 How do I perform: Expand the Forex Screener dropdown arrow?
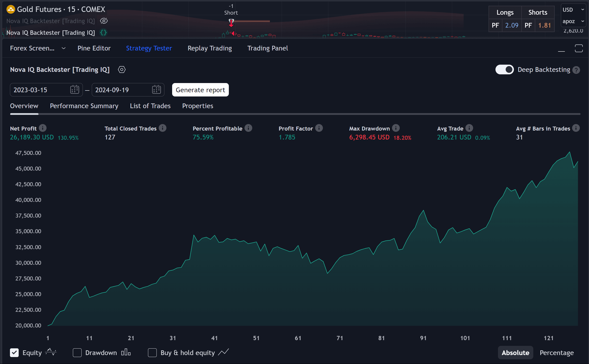(64, 48)
